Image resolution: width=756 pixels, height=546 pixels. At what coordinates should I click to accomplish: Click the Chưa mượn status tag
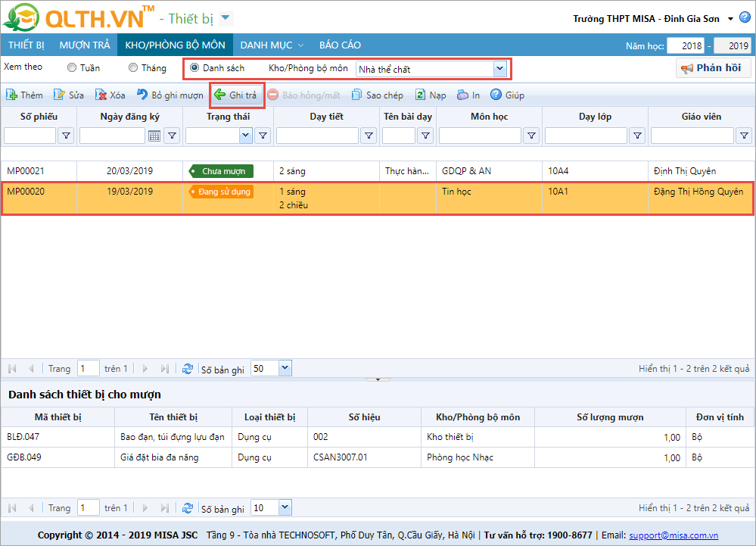pyautogui.click(x=221, y=171)
